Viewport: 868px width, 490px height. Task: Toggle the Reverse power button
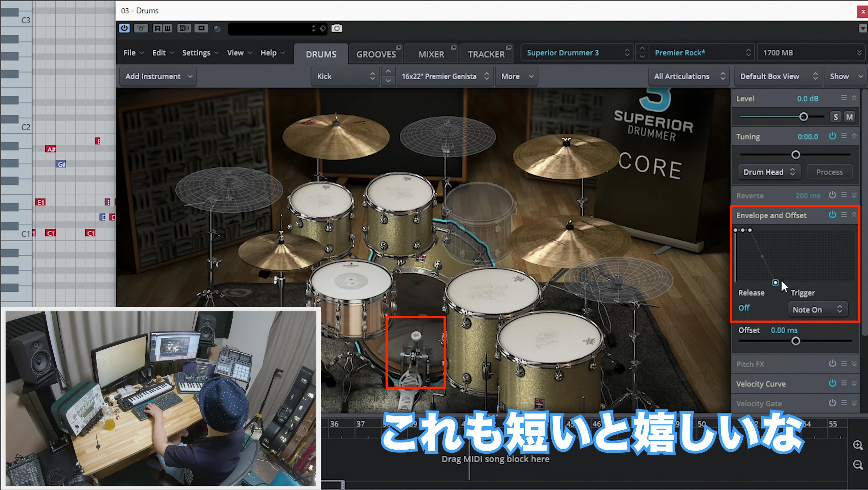[833, 195]
